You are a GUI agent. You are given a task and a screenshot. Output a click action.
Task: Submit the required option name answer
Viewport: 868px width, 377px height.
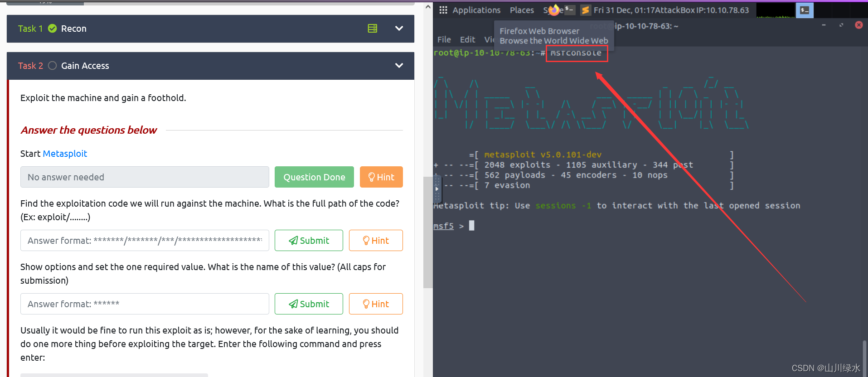click(309, 304)
